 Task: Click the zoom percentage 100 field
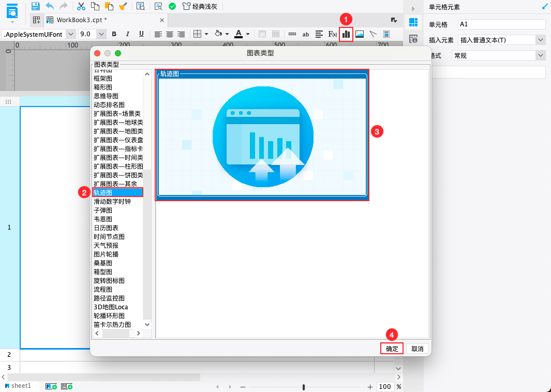(385, 386)
